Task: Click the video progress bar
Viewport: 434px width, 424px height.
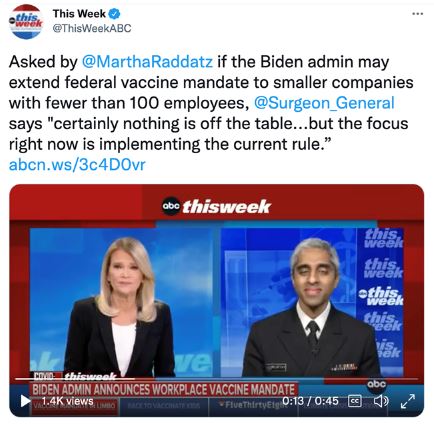Action: point(217,379)
